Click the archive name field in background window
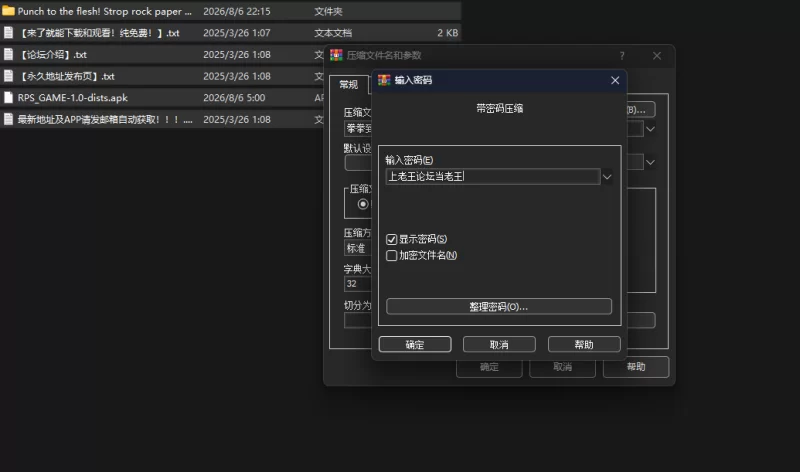800x472 pixels. [x=358, y=129]
